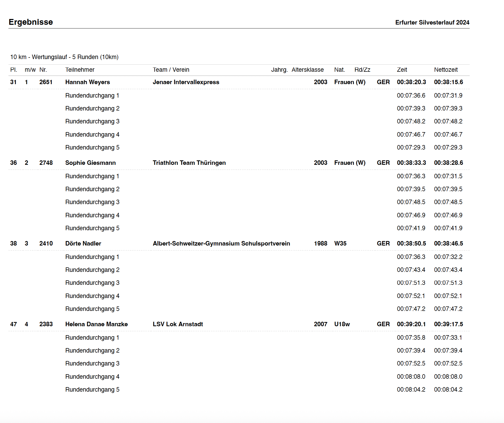Viewport: 504px width, 423px height.
Task: Select participant name Dörte Nadler
Action: (83, 243)
